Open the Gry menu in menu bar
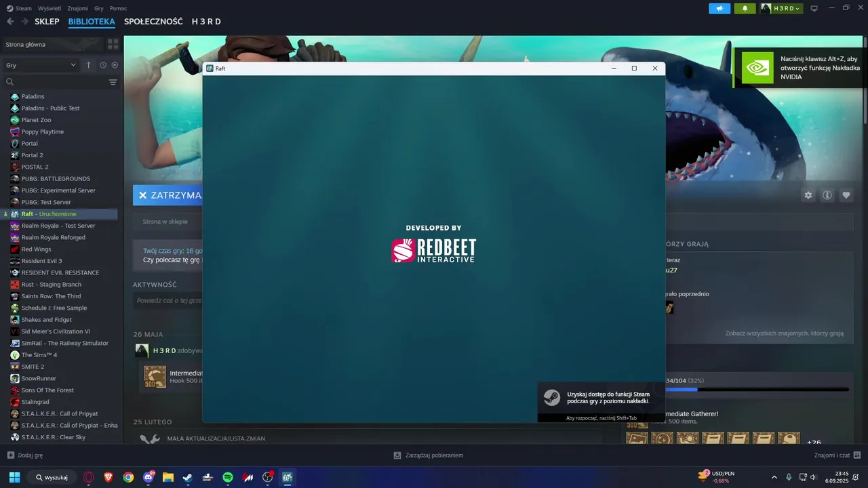The height and width of the screenshot is (488, 868). (99, 8)
